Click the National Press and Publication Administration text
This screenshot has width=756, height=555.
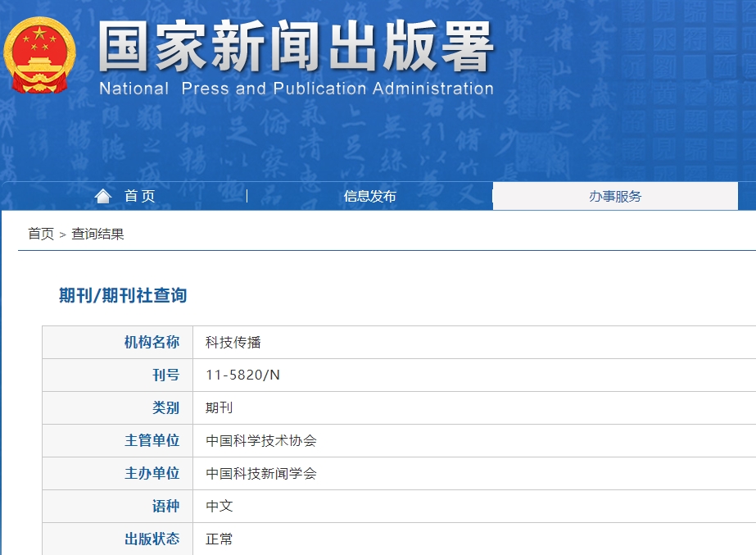click(296, 89)
